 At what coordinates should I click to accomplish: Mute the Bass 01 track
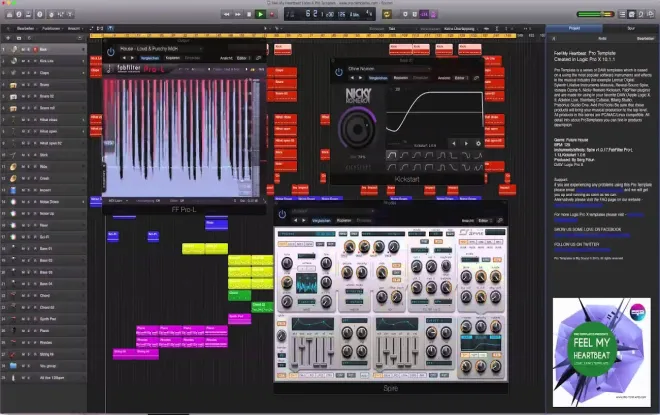[23, 249]
